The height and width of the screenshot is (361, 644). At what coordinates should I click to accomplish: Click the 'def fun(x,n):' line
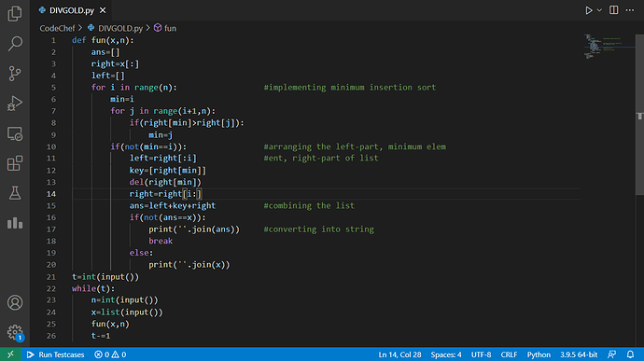tap(103, 40)
